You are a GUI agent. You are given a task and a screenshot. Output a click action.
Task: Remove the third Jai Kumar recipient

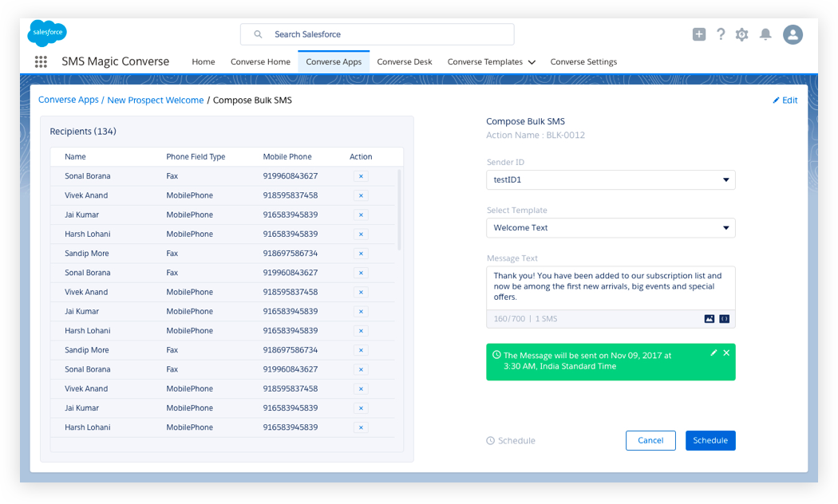(361, 408)
